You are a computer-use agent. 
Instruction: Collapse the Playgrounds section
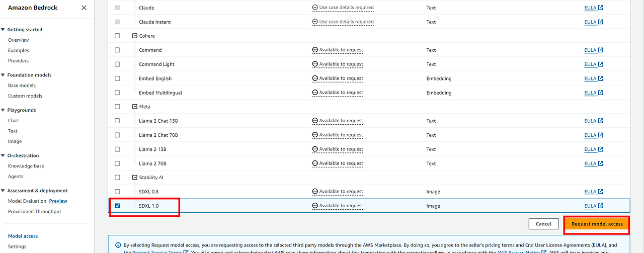(x=3, y=110)
